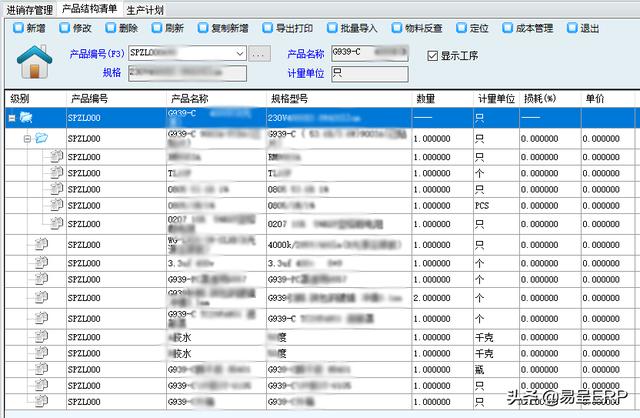The image size is (640, 418).
Task: Click the 复制新增 (Copy New) toolbar button
Action: [x=223, y=28]
